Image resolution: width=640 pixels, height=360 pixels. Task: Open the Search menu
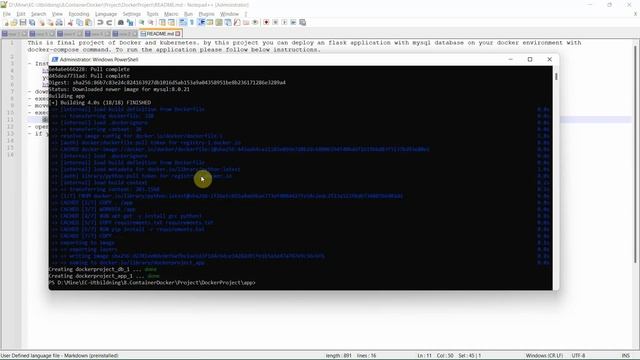(38, 14)
